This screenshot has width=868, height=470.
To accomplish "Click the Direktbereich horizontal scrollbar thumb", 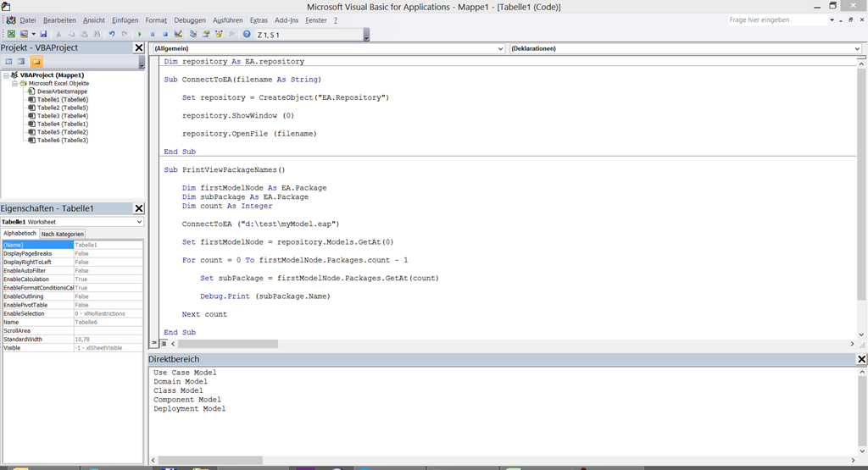I will pyautogui.click(x=211, y=460).
